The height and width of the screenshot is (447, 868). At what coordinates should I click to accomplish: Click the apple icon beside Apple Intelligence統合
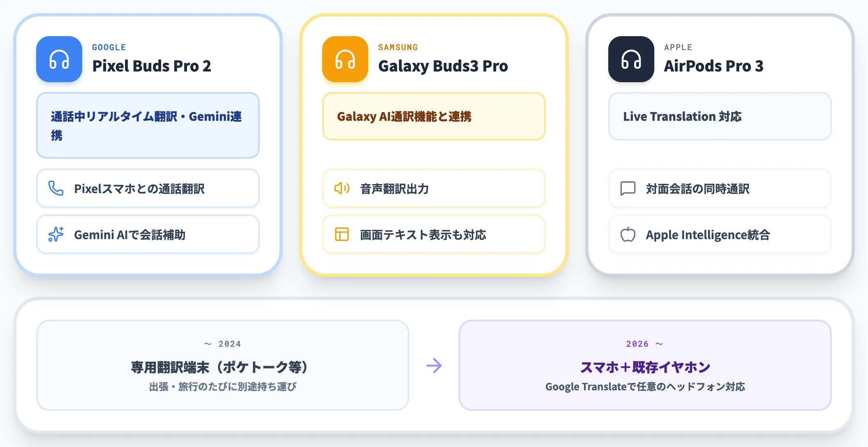click(x=628, y=234)
